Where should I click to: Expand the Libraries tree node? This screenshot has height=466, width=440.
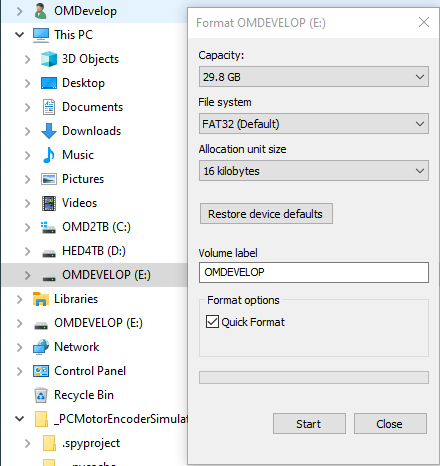click(20, 299)
